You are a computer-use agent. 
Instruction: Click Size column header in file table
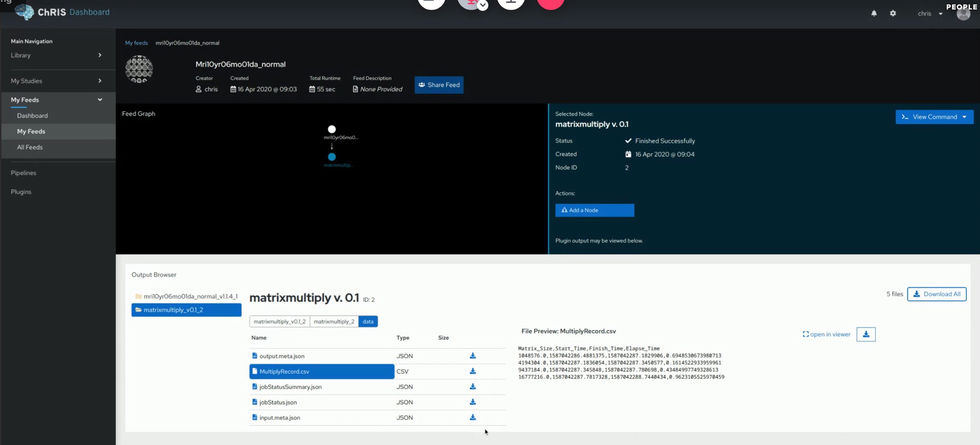[443, 338]
